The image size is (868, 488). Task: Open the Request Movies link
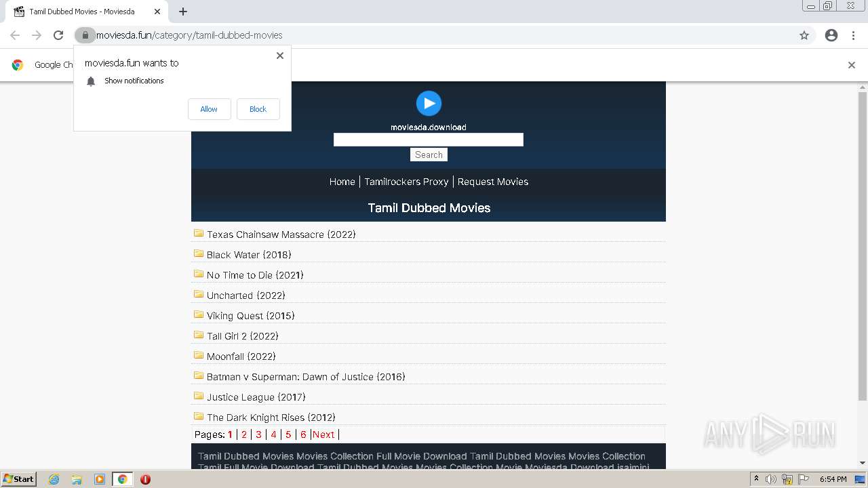point(493,182)
